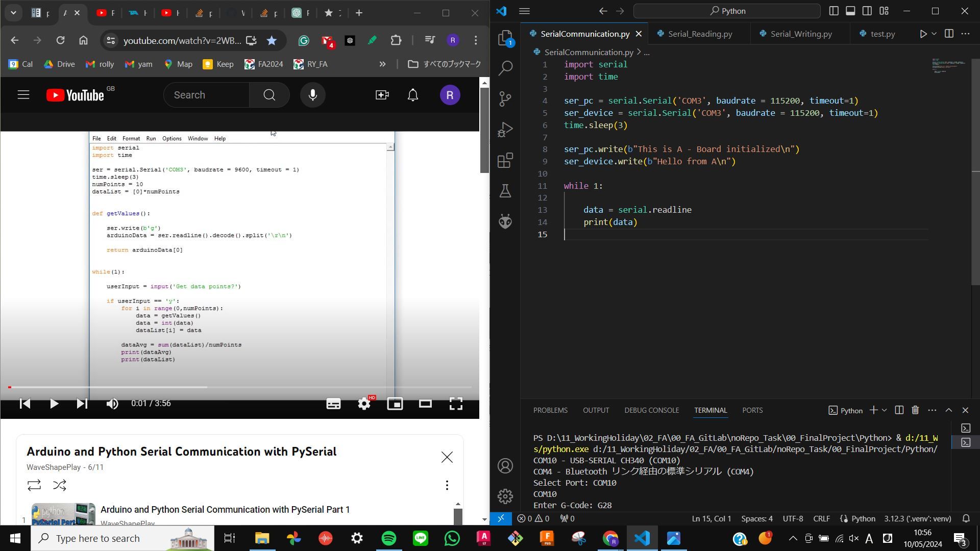Change end of line sequence CRLF
This screenshot has width=980, height=551.
(x=821, y=518)
